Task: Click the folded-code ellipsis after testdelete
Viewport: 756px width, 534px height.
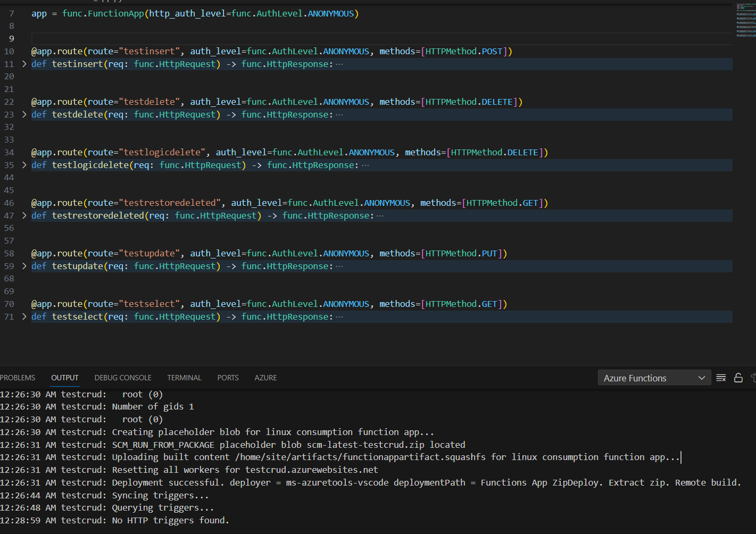Action: [339, 114]
